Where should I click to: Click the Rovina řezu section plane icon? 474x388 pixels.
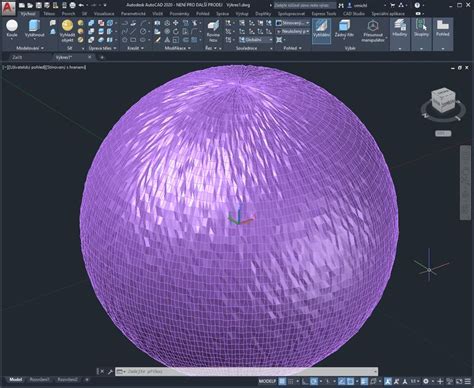[213, 26]
